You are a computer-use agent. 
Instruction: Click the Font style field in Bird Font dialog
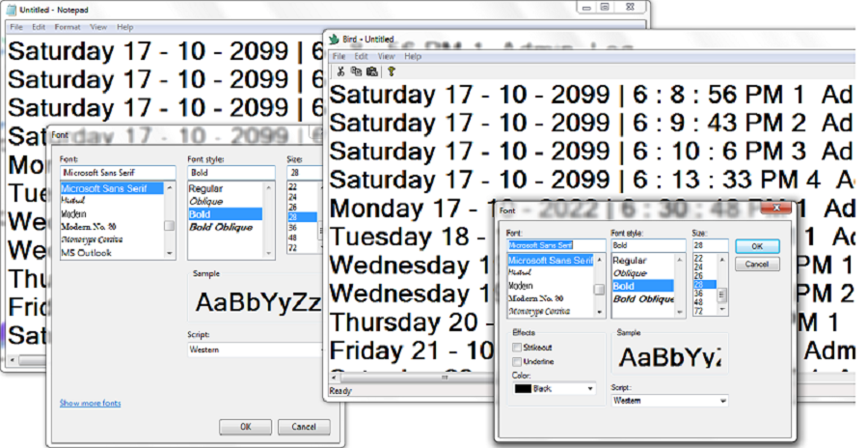tap(648, 245)
